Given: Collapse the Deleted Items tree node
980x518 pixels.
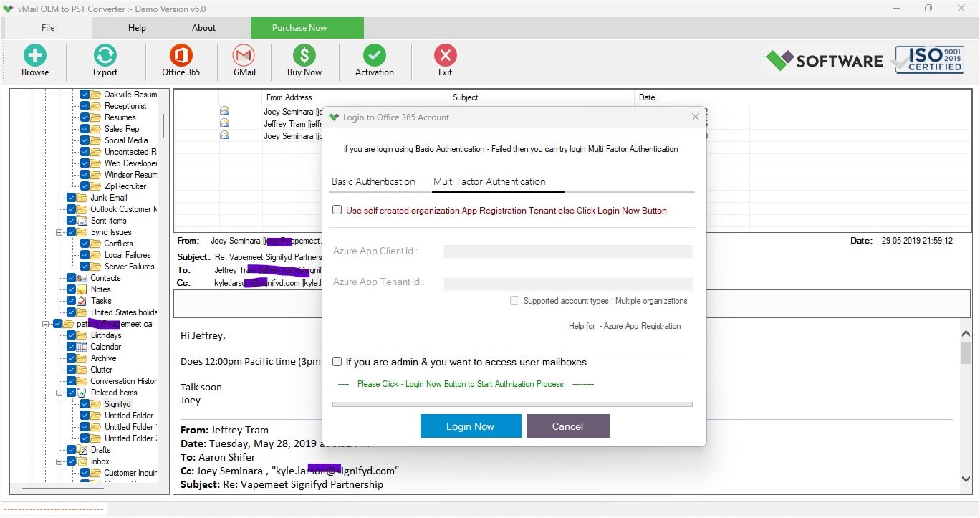Looking at the screenshot, I should 59,393.
